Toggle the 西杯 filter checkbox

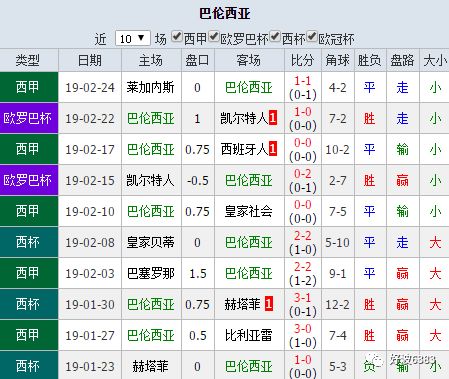[275, 36]
